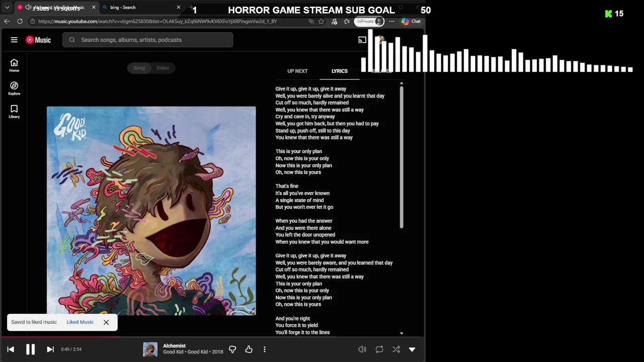Click the magnifier icon in search box
Screen dimensions: 644x362
pyautogui.click(x=72, y=40)
